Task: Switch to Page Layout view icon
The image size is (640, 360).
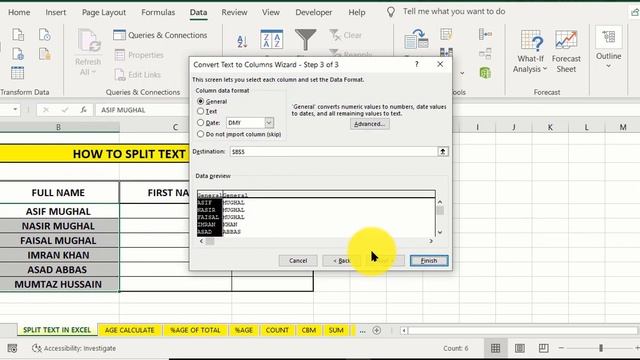Action: [x=520, y=348]
